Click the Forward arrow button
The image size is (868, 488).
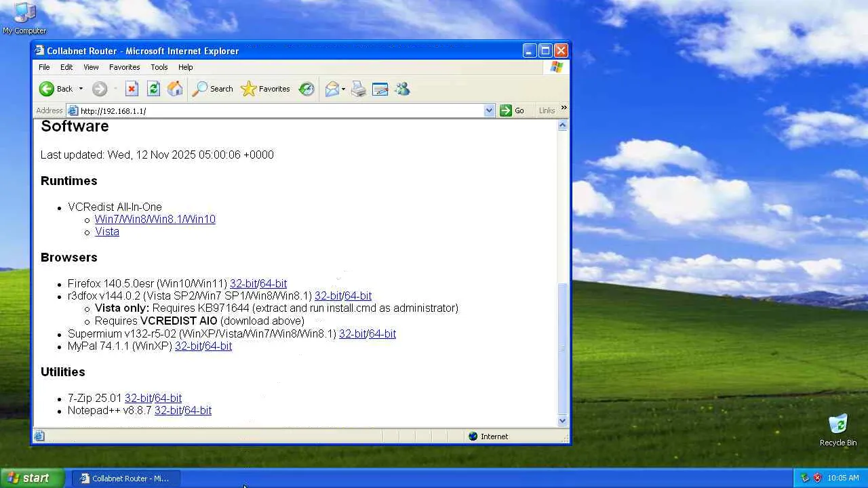pos(100,89)
